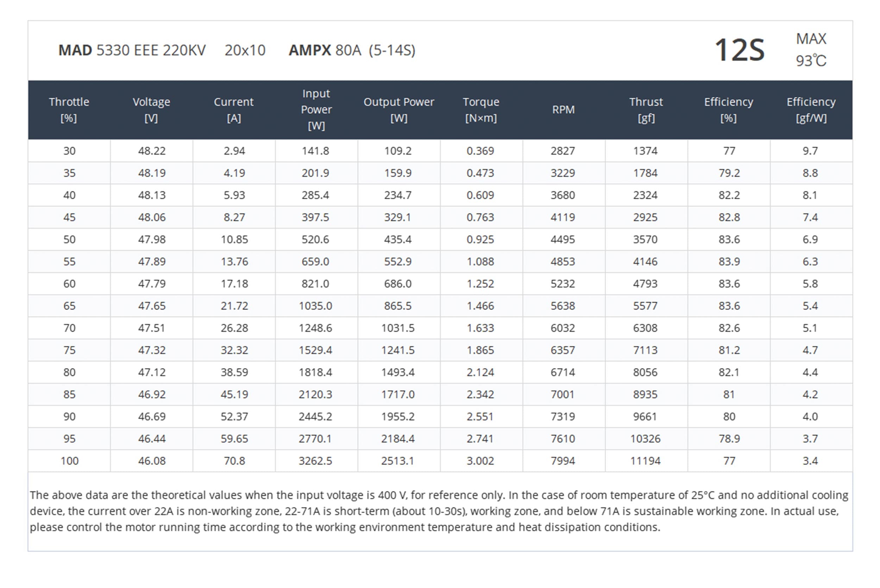
Task: Click the Voltage [V] column header
Action: 151,109
